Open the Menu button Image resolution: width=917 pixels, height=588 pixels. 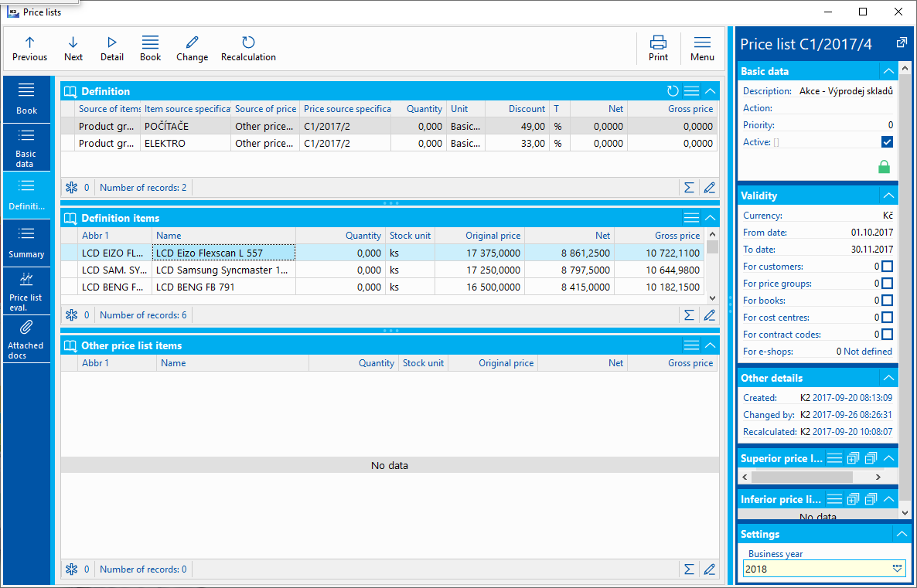[x=702, y=48]
